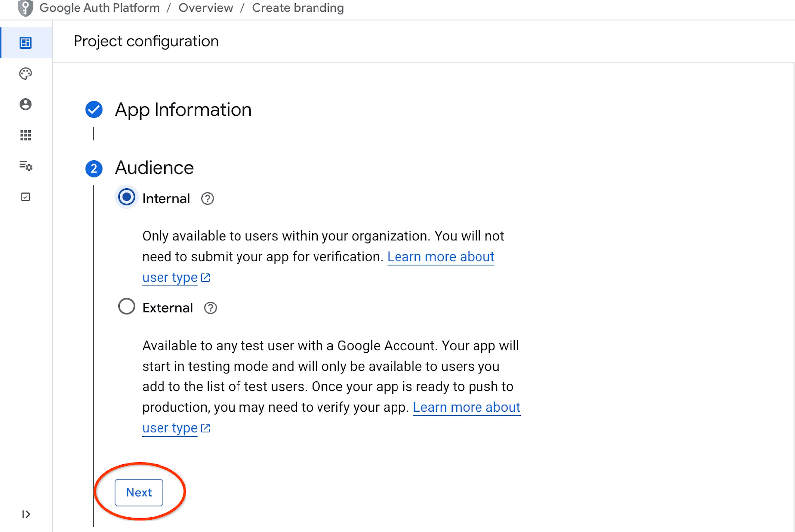The image size is (795, 532).
Task: Expand the completed App Information step
Action: pos(183,110)
